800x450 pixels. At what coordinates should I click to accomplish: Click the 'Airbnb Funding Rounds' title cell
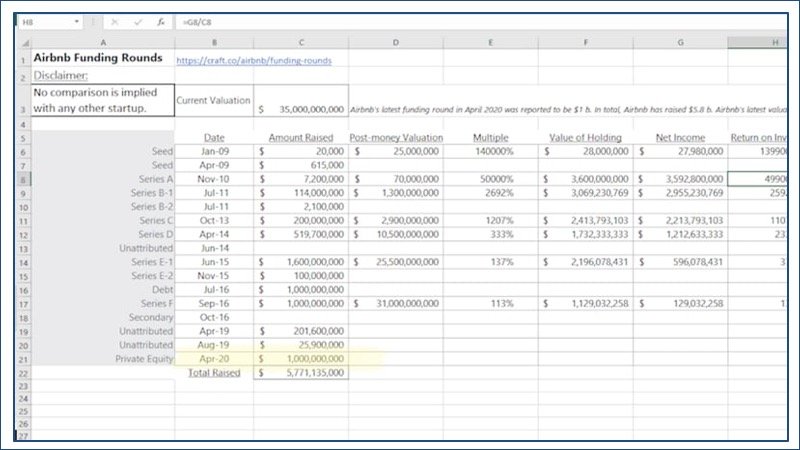(103, 58)
